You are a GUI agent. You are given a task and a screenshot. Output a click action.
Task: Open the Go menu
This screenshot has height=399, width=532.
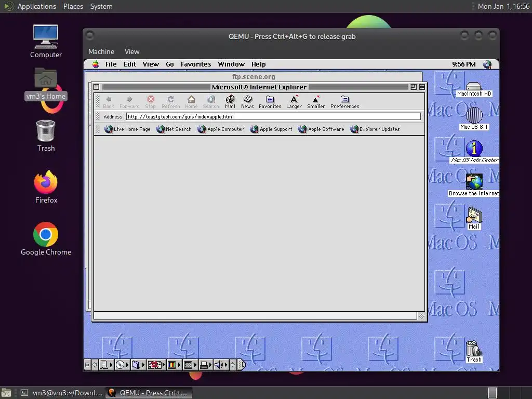coord(170,64)
